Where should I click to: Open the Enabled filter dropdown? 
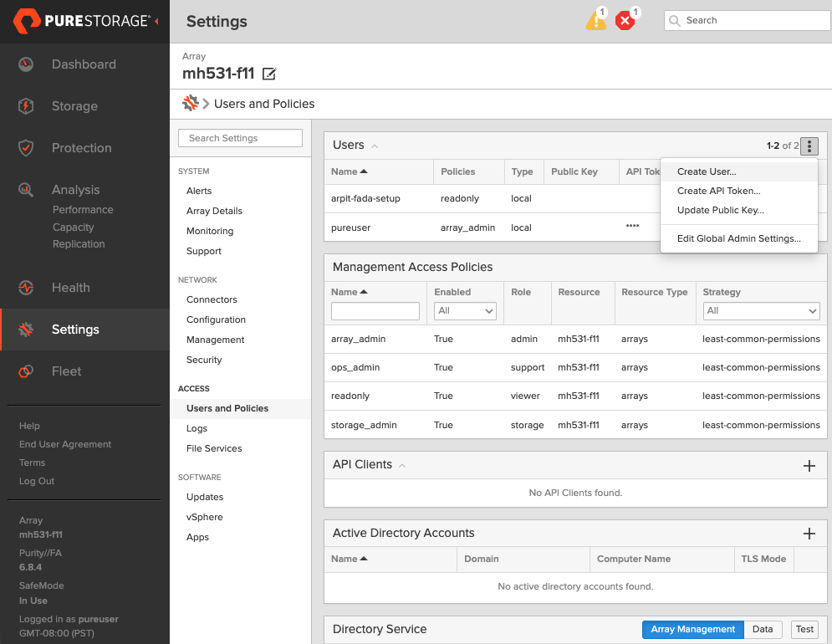(x=465, y=310)
